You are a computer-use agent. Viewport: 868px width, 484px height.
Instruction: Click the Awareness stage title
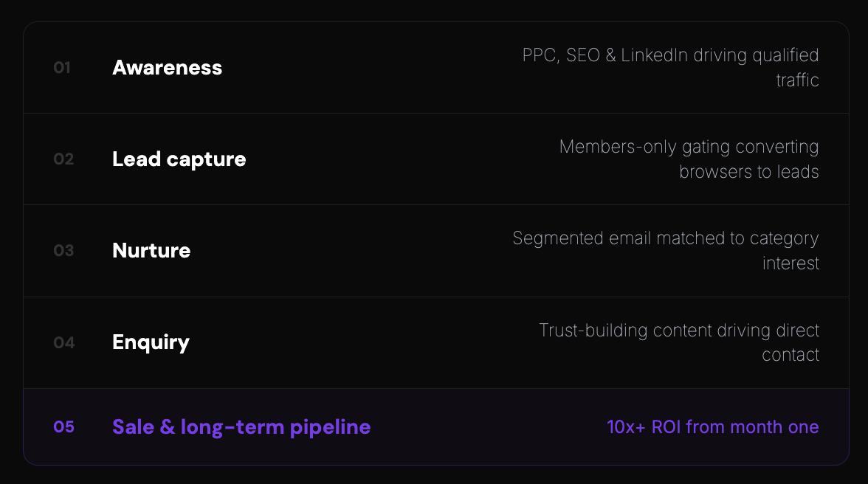pos(167,68)
